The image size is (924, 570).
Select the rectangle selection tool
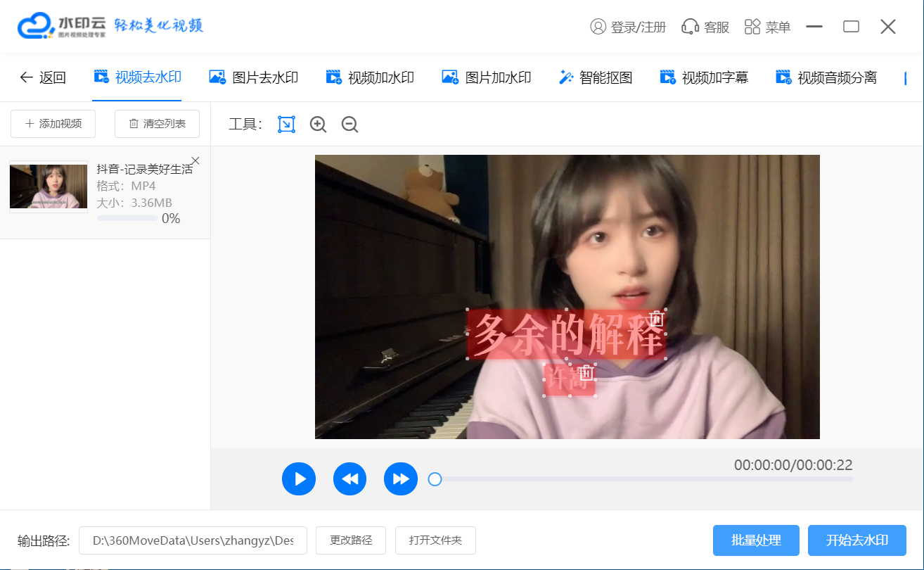(x=286, y=125)
